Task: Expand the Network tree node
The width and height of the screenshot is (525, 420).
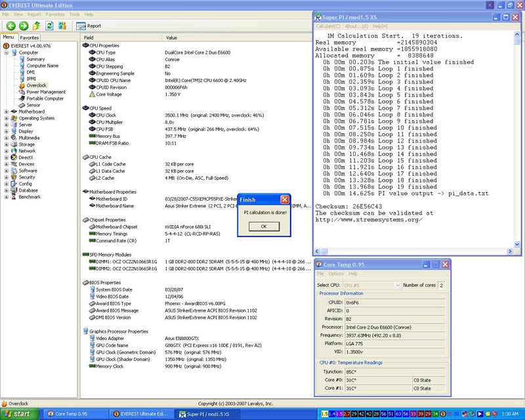Action: coord(7,151)
